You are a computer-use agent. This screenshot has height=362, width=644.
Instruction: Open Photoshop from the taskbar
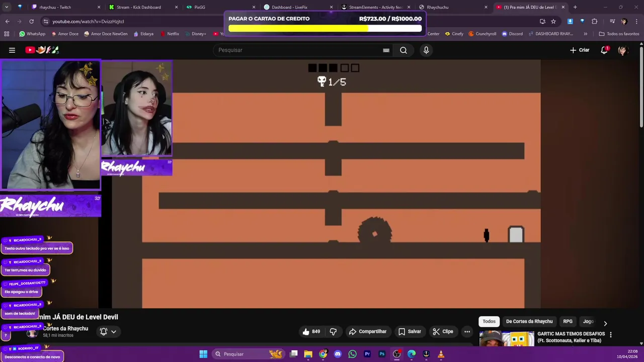click(x=382, y=354)
